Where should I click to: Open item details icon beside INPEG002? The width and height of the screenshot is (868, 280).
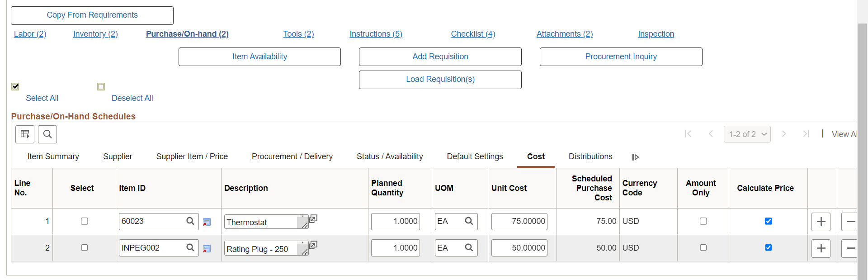tap(207, 248)
